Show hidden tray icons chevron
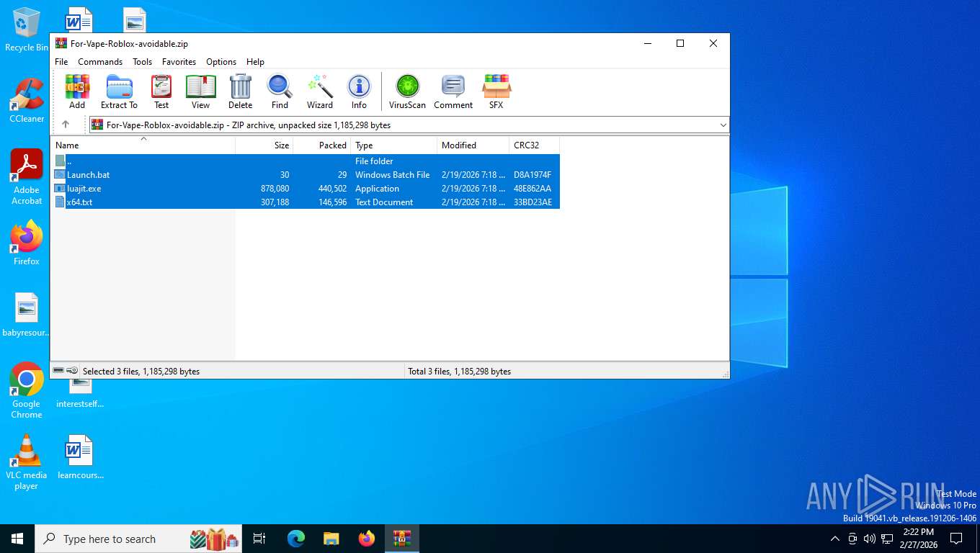Viewport: 980px width, 553px height. (835, 539)
